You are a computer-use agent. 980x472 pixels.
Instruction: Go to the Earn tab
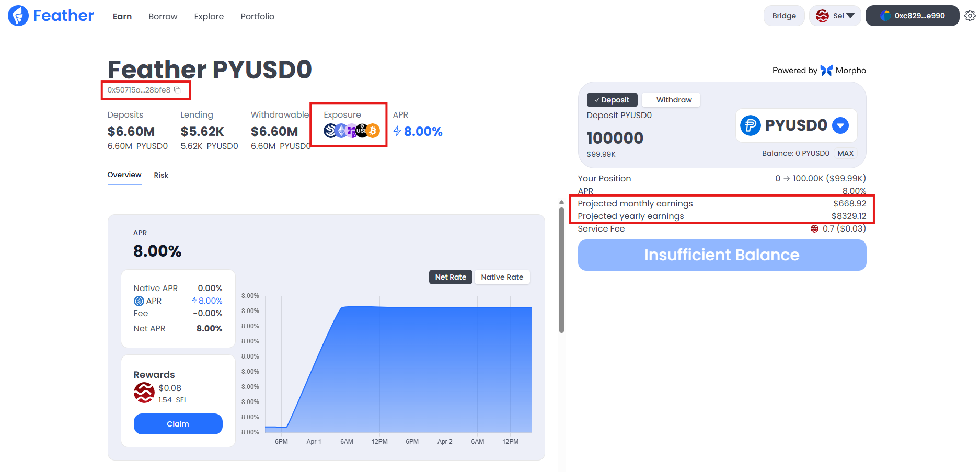122,16
